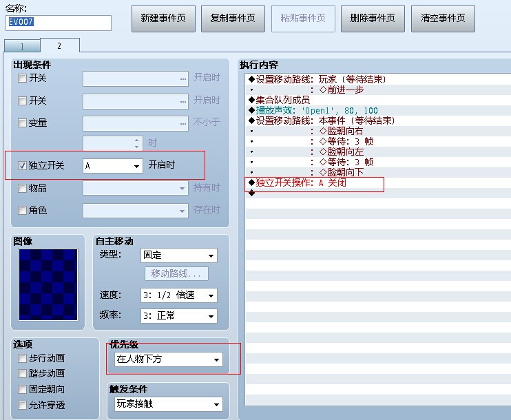Toggle the 变量 condition checkbox
The width and height of the screenshot is (511, 420).
coord(22,123)
